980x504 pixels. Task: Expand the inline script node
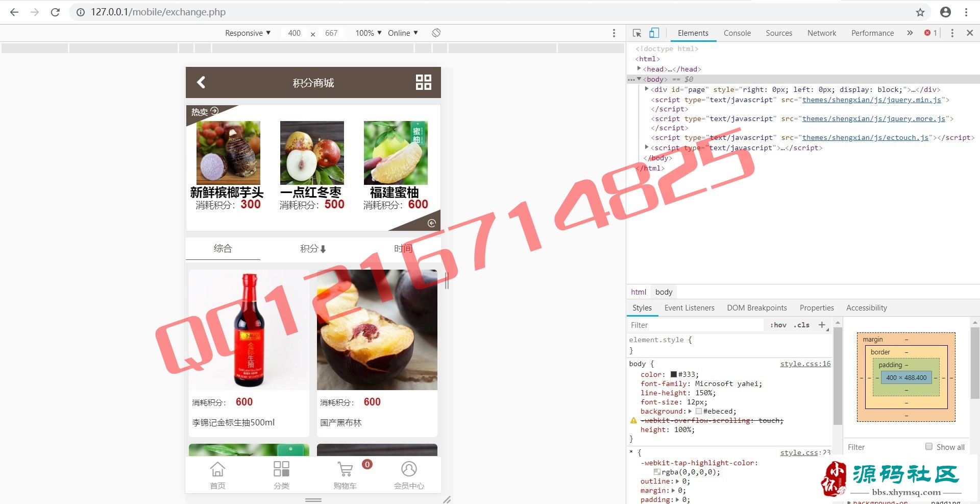click(647, 147)
